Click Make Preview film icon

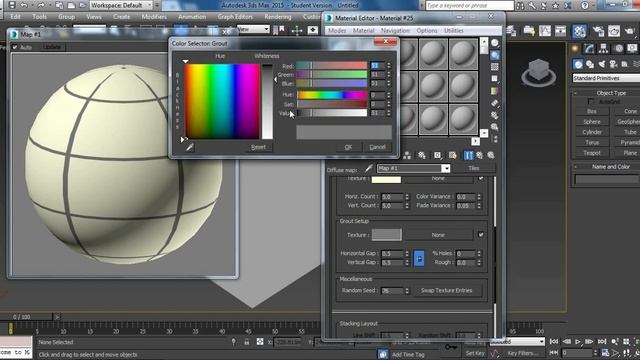tap(495, 103)
